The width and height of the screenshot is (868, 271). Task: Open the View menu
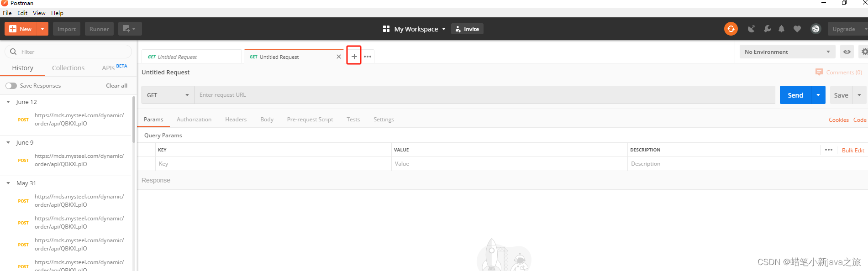39,13
